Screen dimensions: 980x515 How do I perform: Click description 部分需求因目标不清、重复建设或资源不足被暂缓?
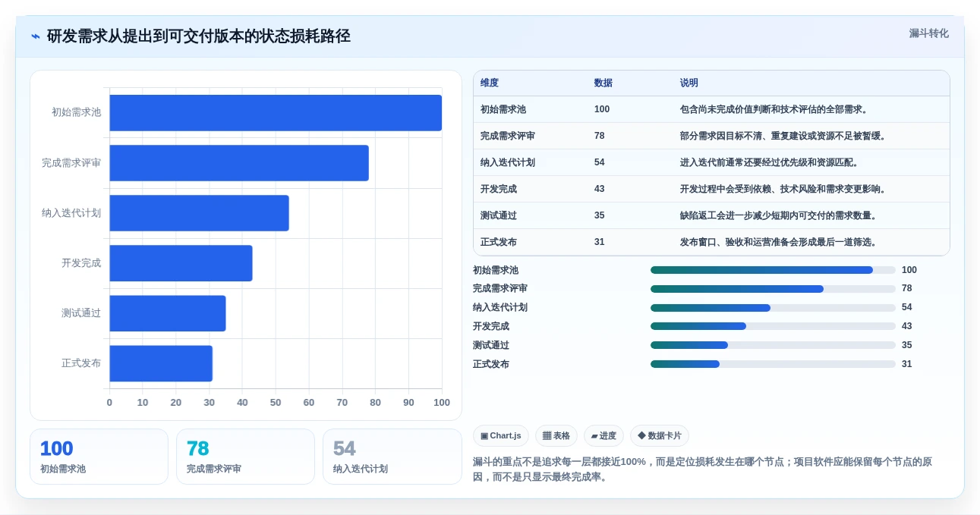783,136
